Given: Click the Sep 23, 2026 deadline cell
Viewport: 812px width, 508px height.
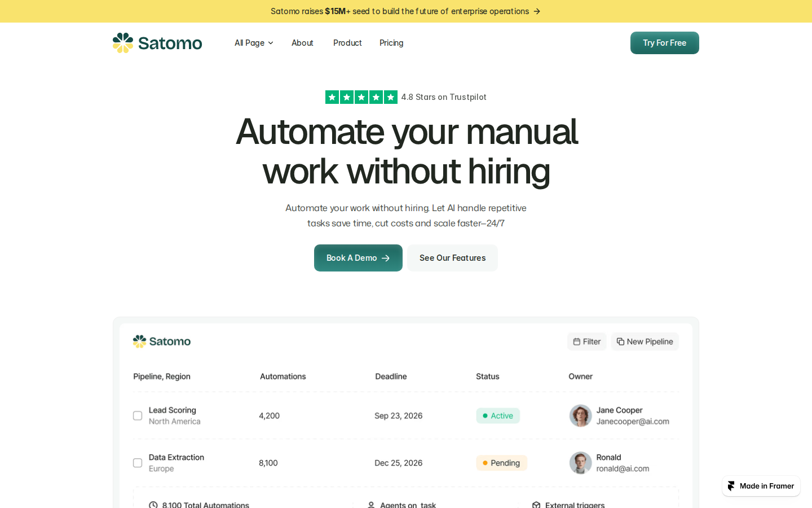Looking at the screenshot, I should click(399, 416).
